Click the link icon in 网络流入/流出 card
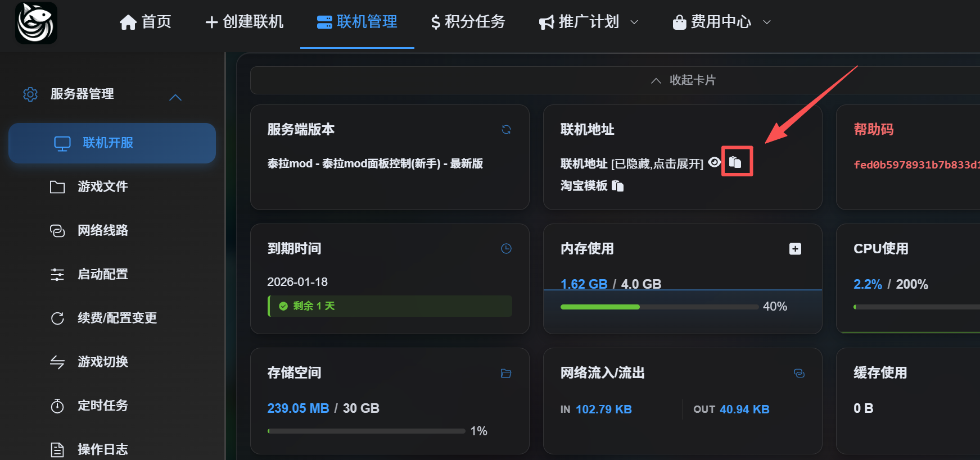 pyautogui.click(x=799, y=374)
